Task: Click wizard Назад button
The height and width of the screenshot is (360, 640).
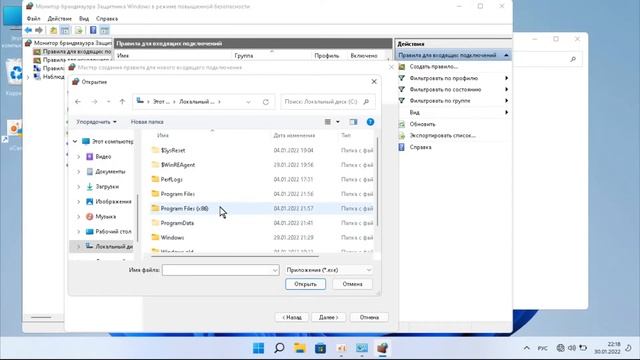Action: coord(292,317)
